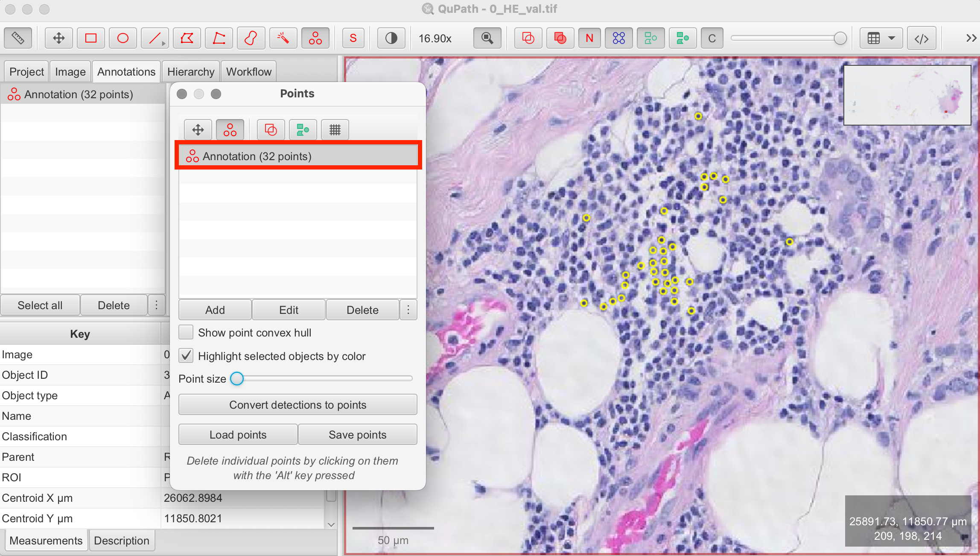
Task: Open the Workflow tab
Action: pyautogui.click(x=249, y=72)
